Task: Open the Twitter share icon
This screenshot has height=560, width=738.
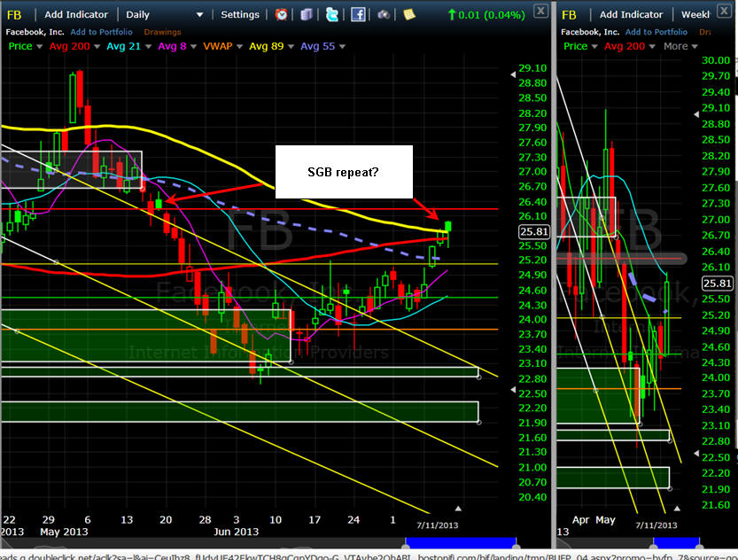Action: coord(331,14)
